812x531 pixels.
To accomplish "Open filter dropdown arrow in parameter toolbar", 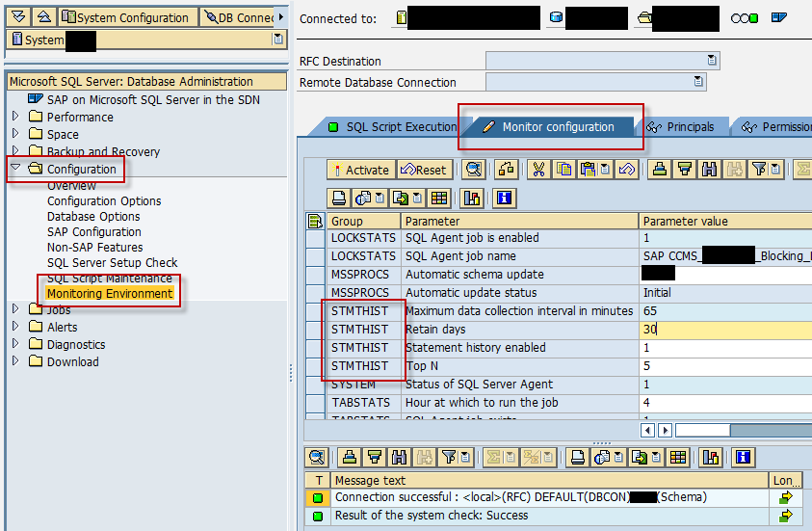I will click(x=775, y=170).
